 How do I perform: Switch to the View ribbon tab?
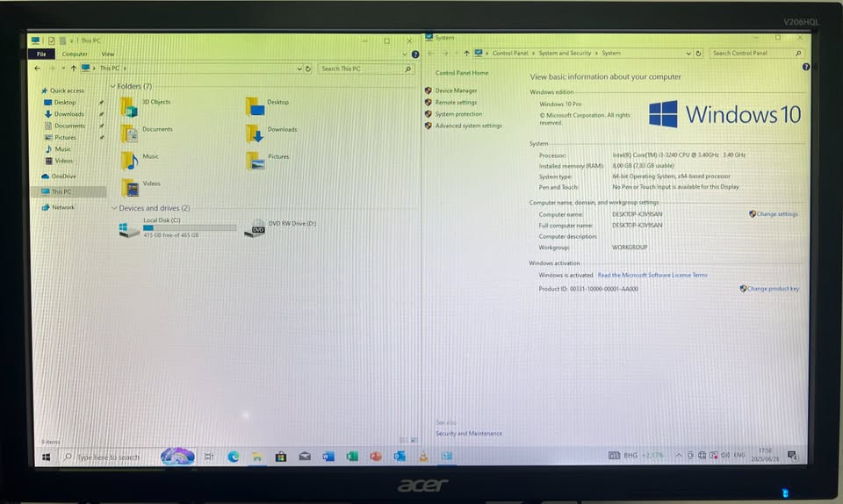coord(108,54)
